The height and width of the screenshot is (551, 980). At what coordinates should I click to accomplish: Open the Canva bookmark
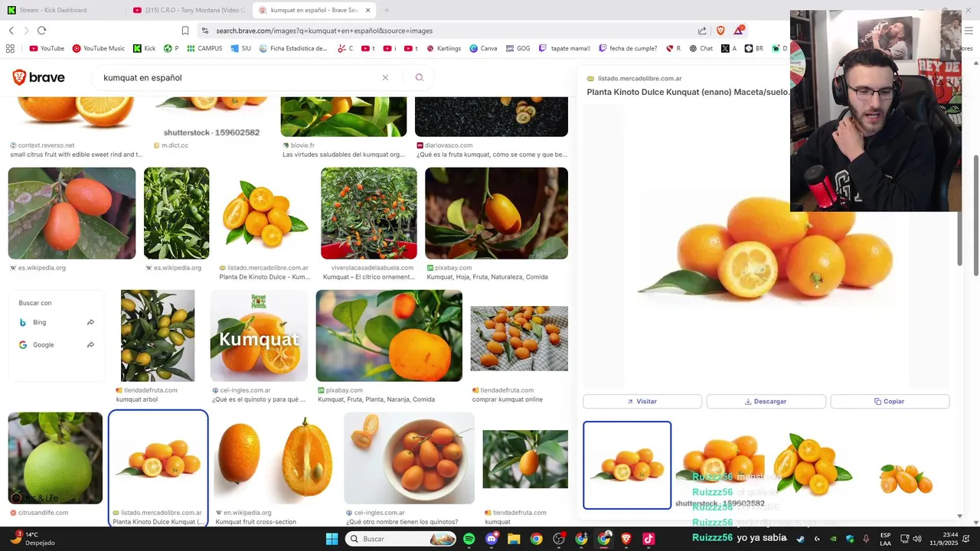pyautogui.click(x=483, y=48)
